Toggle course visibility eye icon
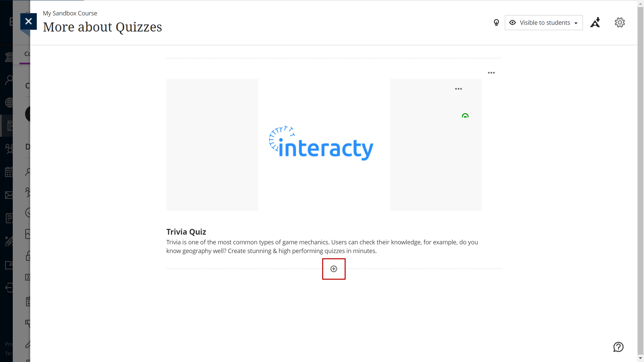 512,22
